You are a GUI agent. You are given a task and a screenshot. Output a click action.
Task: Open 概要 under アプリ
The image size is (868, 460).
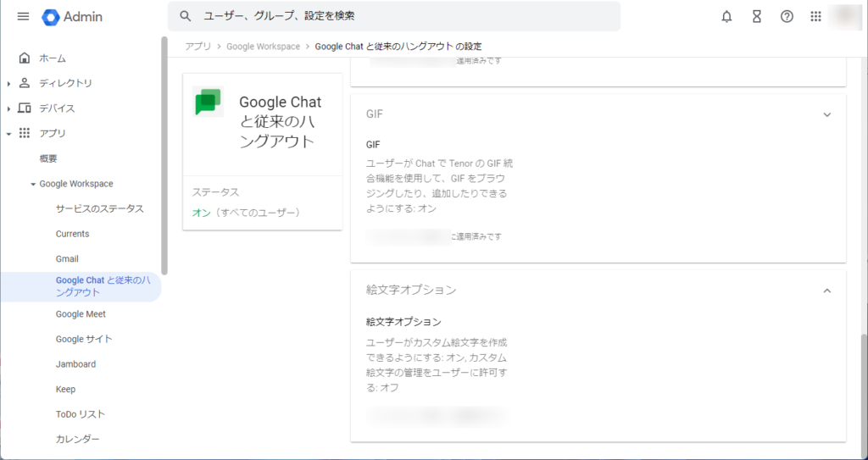(x=48, y=158)
